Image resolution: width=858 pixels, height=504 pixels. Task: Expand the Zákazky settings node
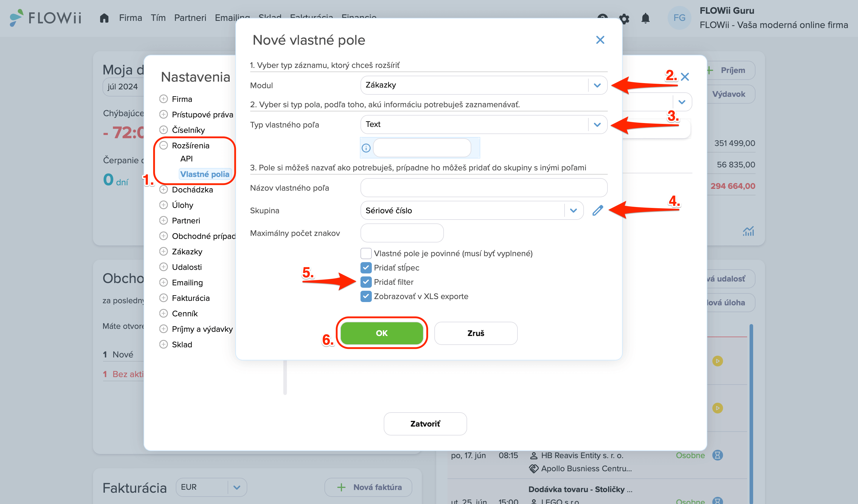click(164, 251)
